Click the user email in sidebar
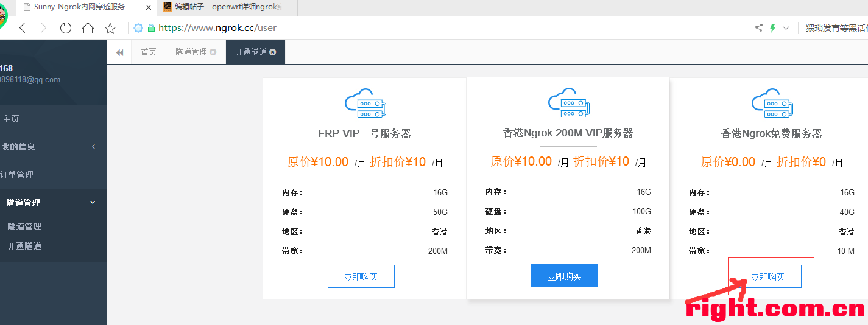The image size is (868, 325). (30, 80)
